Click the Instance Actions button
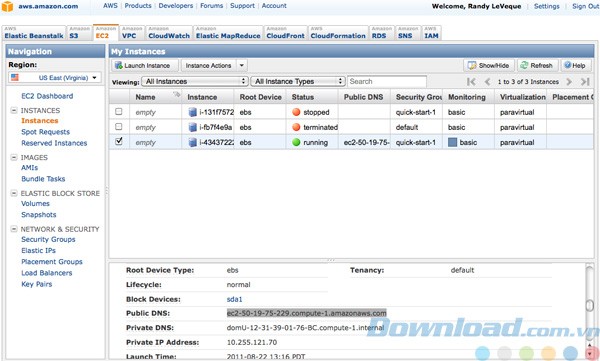Image resolution: width=600 pixels, height=361 pixels. (209, 65)
